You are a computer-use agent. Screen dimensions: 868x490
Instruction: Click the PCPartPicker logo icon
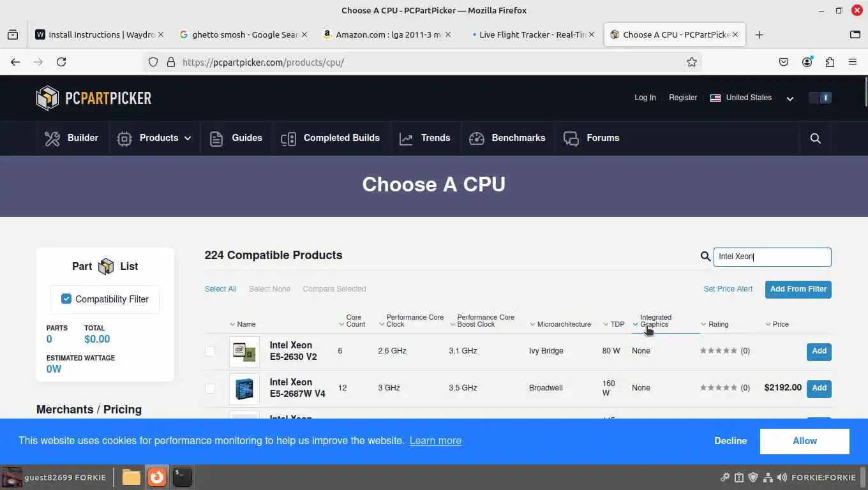[48, 98]
